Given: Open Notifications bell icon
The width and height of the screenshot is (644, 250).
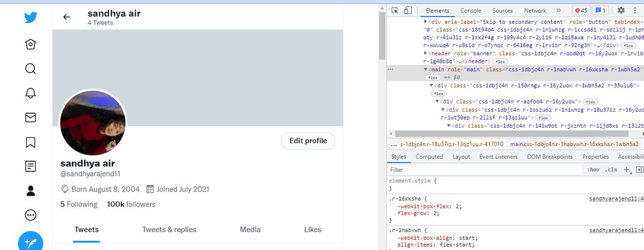Looking at the screenshot, I should pyautogui.click(x=31, y=93).
